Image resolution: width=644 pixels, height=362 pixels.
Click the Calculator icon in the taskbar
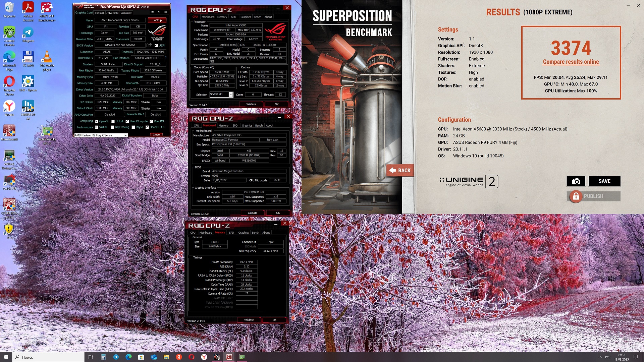click(x=103, y=357)
